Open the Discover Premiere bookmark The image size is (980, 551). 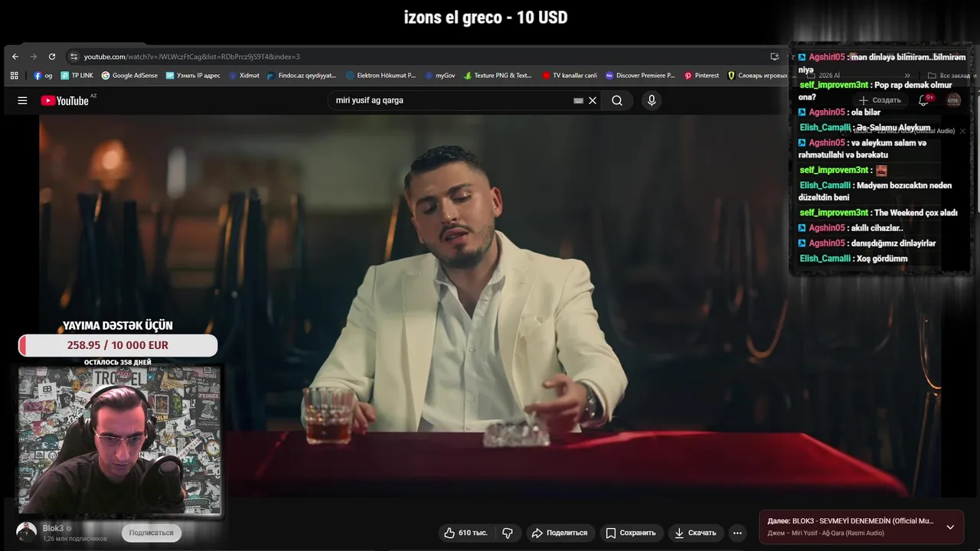[x=640, y=76]
